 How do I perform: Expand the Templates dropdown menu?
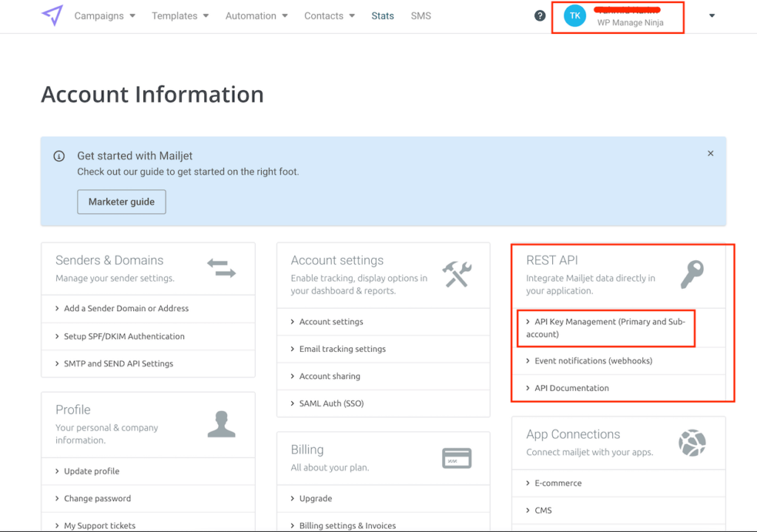click(180, 16)
